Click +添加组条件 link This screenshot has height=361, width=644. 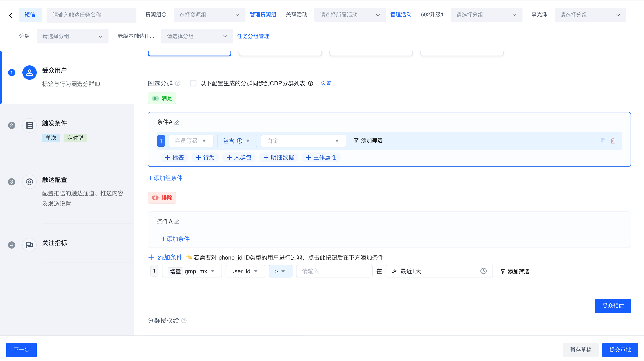pos(165,178)
